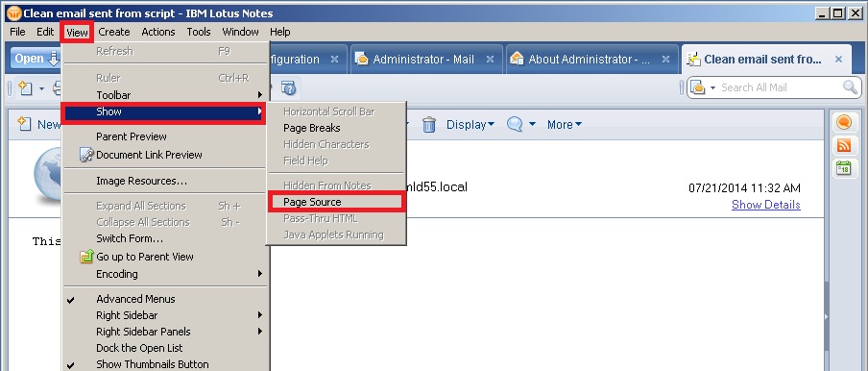Open the RSS Feeds sidebar icon
Screen dimensions: 868x371
click(844, 145)
